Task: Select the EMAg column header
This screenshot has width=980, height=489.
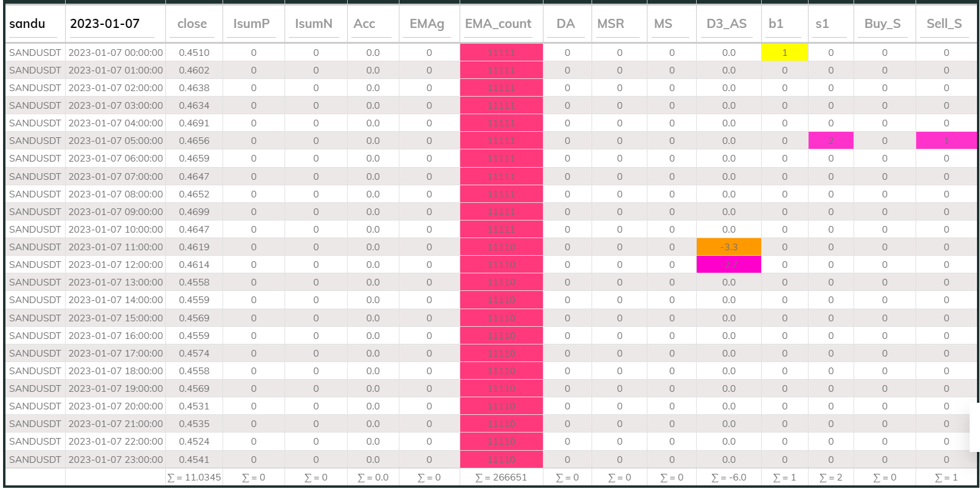Action: coord(427,24)
